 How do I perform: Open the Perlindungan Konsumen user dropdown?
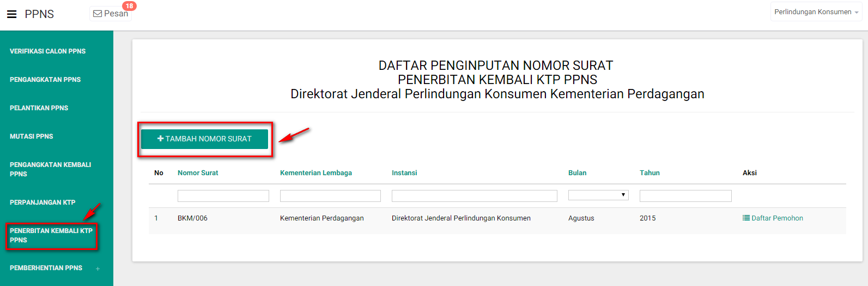pos(816,12)
